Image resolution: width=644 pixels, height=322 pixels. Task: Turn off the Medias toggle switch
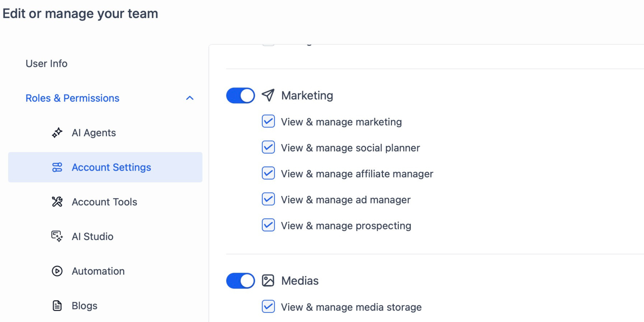click(x=240, y=281)
